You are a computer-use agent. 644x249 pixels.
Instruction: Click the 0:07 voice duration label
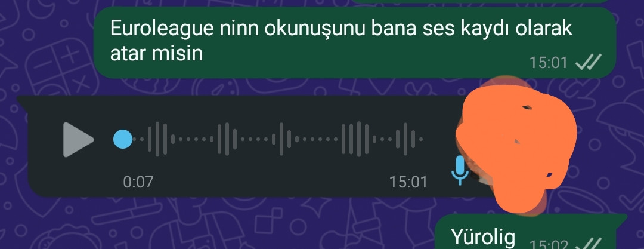pyautogui.click(x=138, y=182)
